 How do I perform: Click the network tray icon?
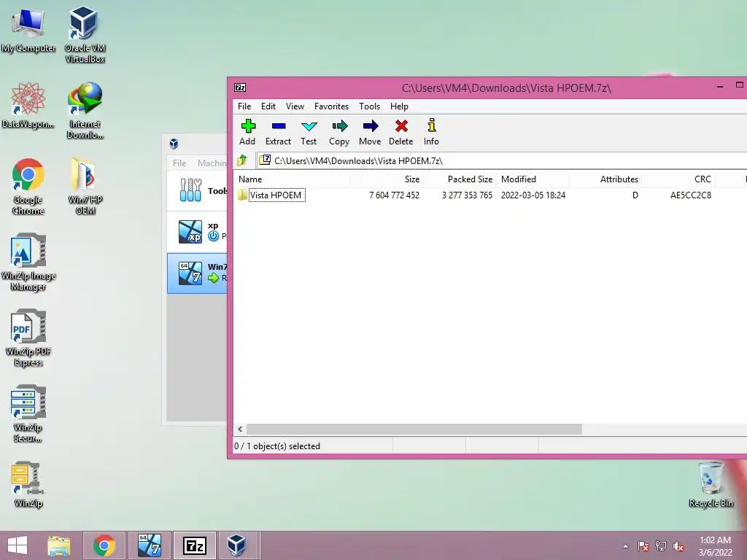661,546
